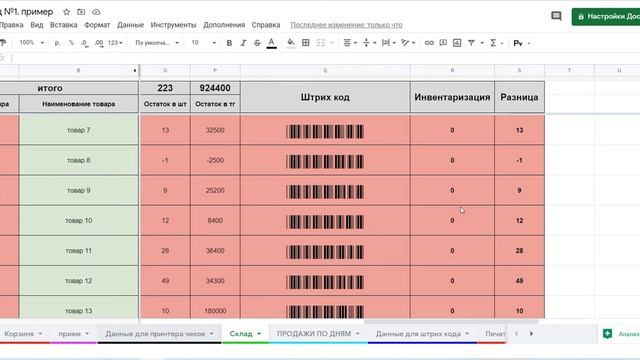Open the font size 10 dropdown
The height and width of the screenshot is (360, 640).
click(204, 42)
